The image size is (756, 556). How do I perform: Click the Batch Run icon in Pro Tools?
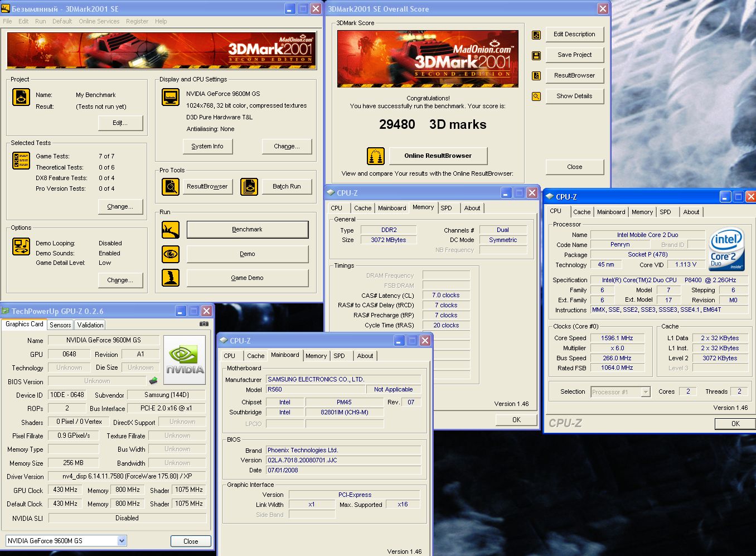pos(249,186)
